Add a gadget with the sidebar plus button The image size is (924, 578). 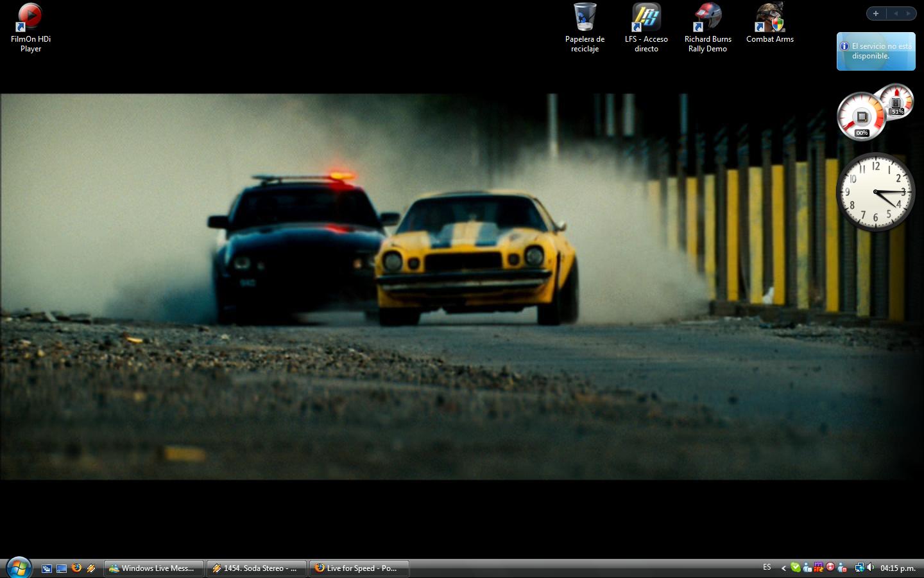876,13
